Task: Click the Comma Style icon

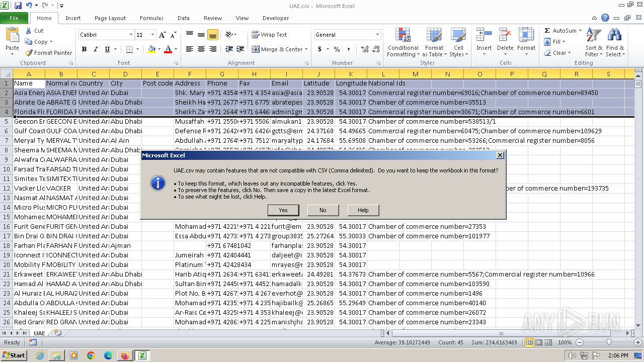Action: (349, 49)
